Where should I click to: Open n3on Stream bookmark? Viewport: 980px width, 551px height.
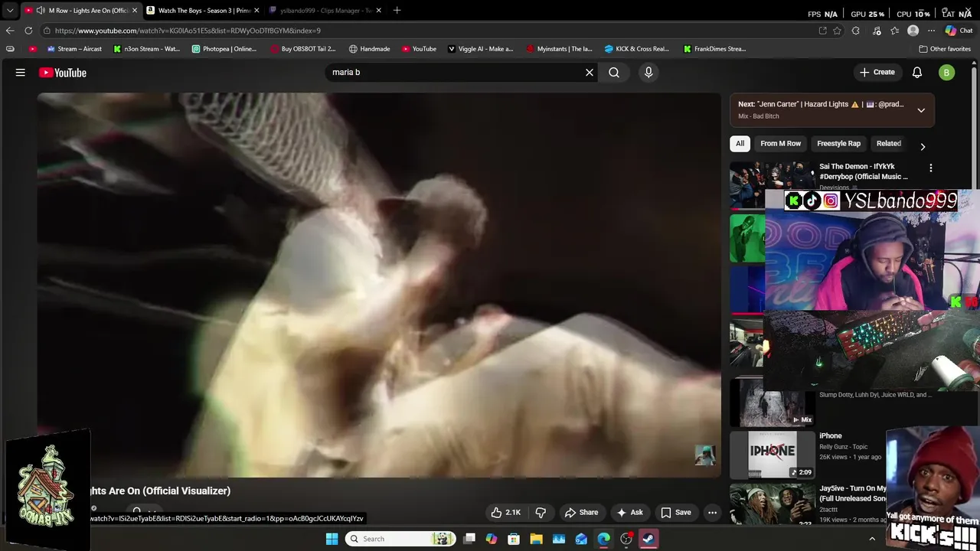pyautogui.click(x=146, y=49)
